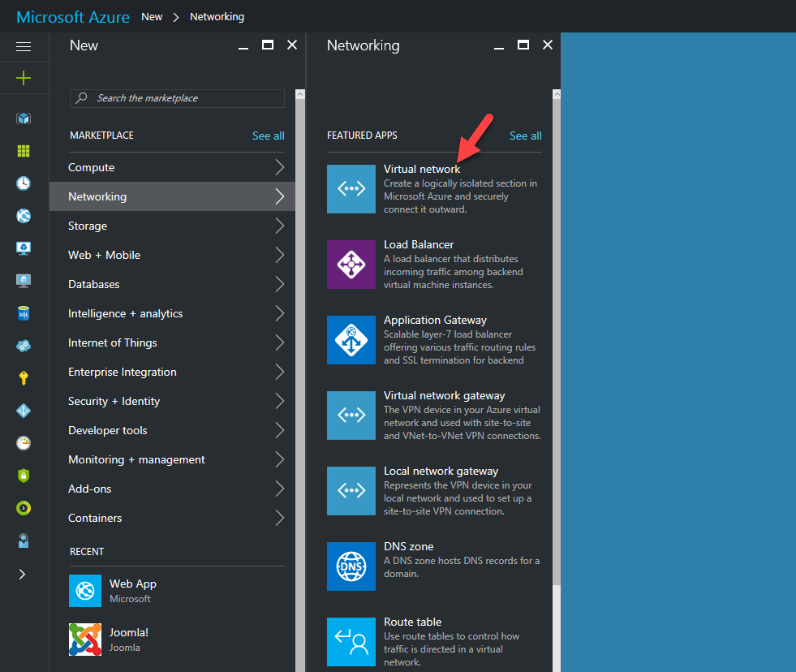This screenshot has width=796, height=672.
Task: Click the Virtual network tile icon
Action: [x=351, y=189]
